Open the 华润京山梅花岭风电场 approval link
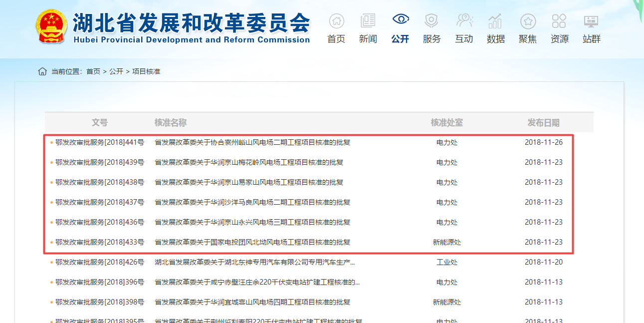644x323 pixels. tap(249, 162)
